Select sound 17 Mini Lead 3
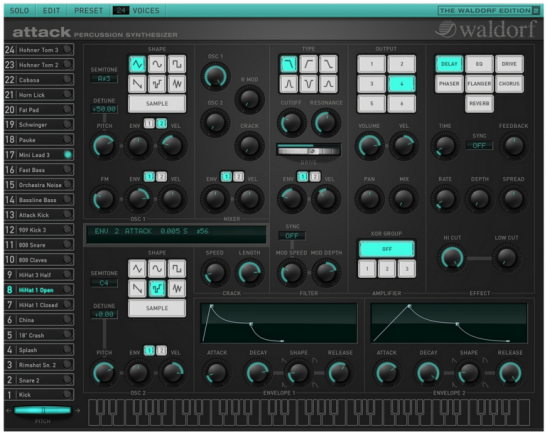 tap(39, 155)
